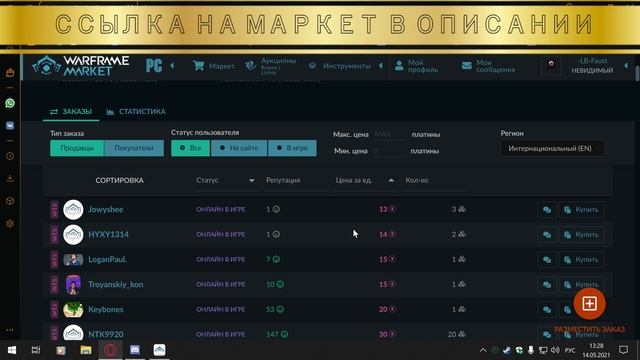Viewport: 640px width, 360px height.
Task: Open the Аукционы menu
Action: [x=271, y=65]
